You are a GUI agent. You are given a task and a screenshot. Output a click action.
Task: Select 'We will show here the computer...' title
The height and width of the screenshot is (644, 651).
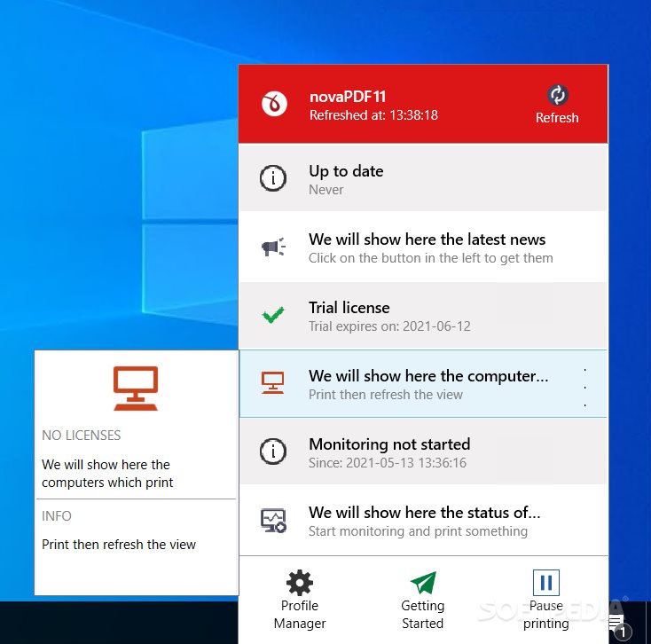(x=428, y=376)
